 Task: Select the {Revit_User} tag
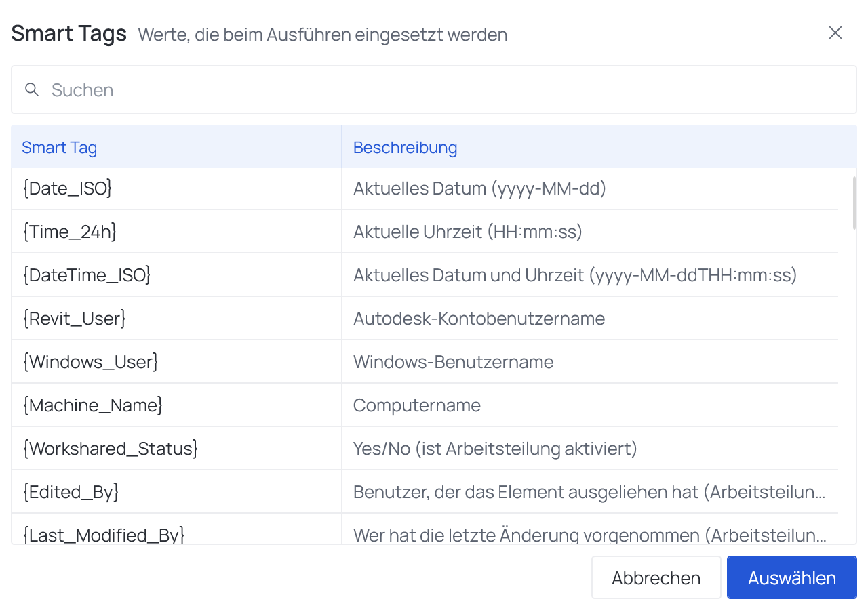coord(74,319)
